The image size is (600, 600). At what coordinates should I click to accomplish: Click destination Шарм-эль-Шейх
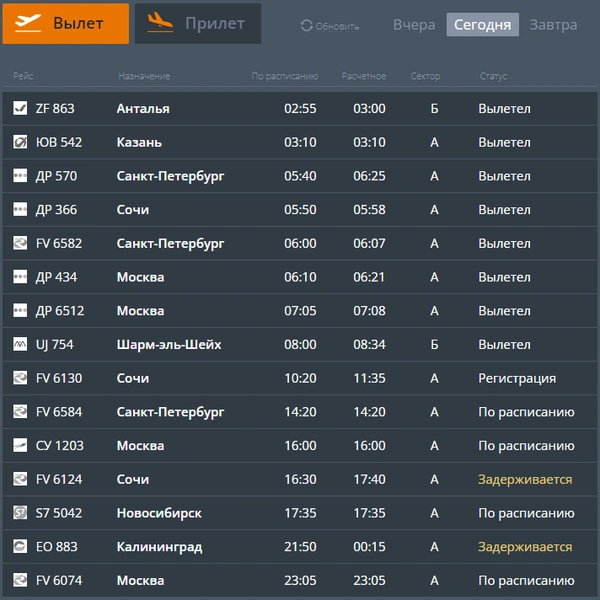169,344
